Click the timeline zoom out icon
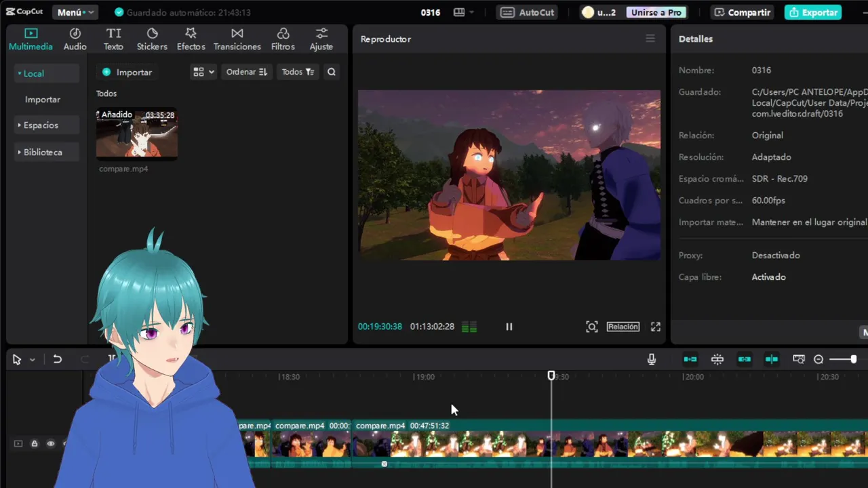Screen dimensions: 868x488 tap(818, 359)
